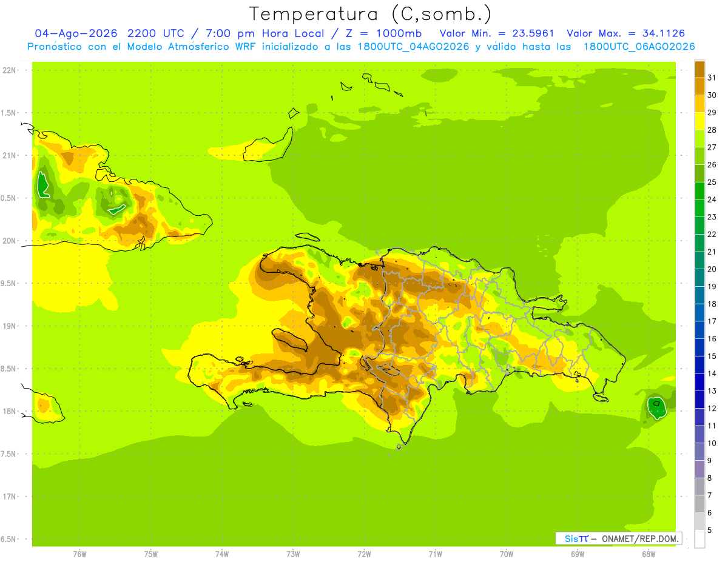The height and width of the screenshot is (562, 728).
Task: Click the "69W" longitude label
Action: [578, 554]
